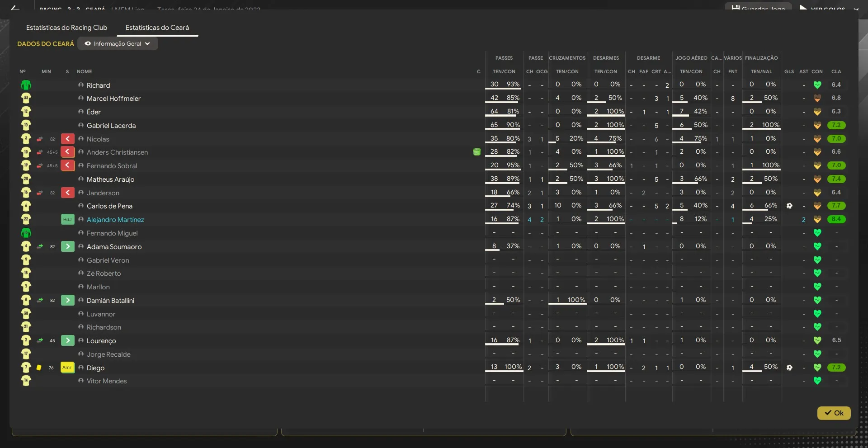Sort by the CLA rating column header

tap(836, 71)
